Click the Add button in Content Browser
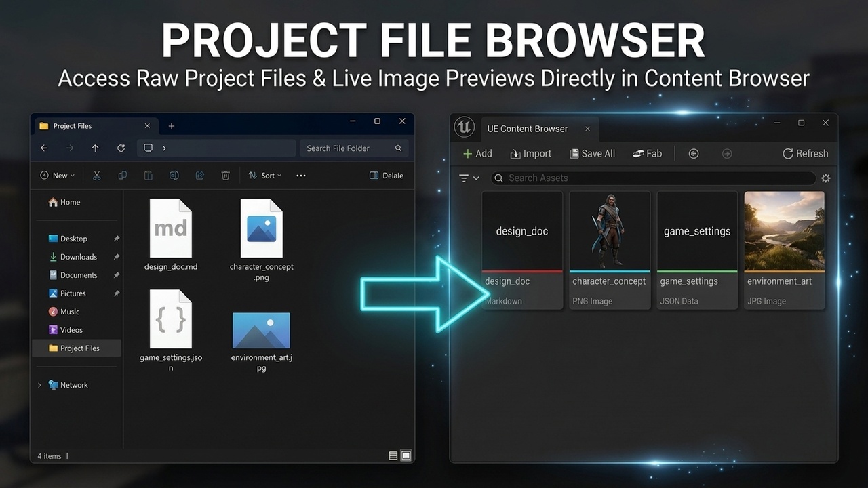The height and width of the screenshot is (488, 868). pyautogui.click(x=477, y=154)
